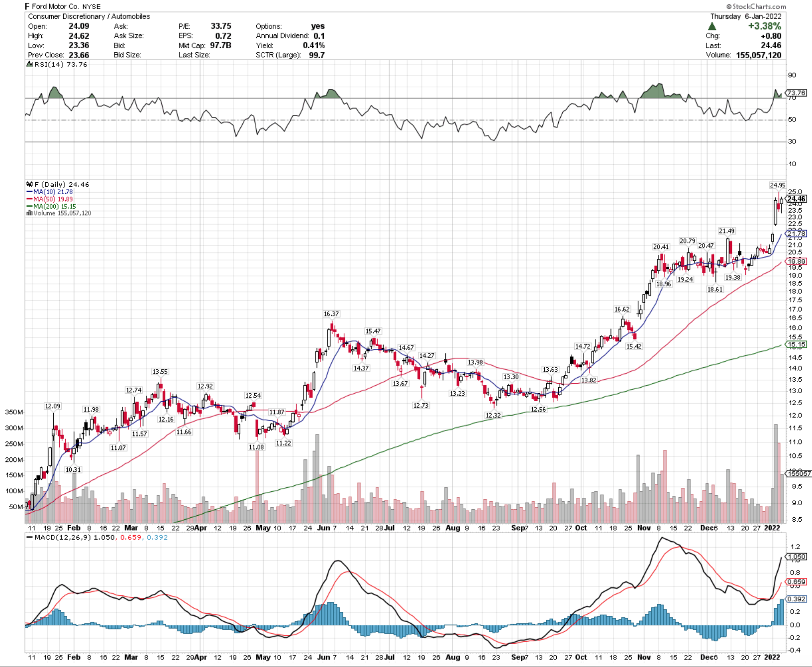Screen dimensions: 812x667
Task: Click the SCTR (Large) value 99.7
Action: tap(316, 55)
